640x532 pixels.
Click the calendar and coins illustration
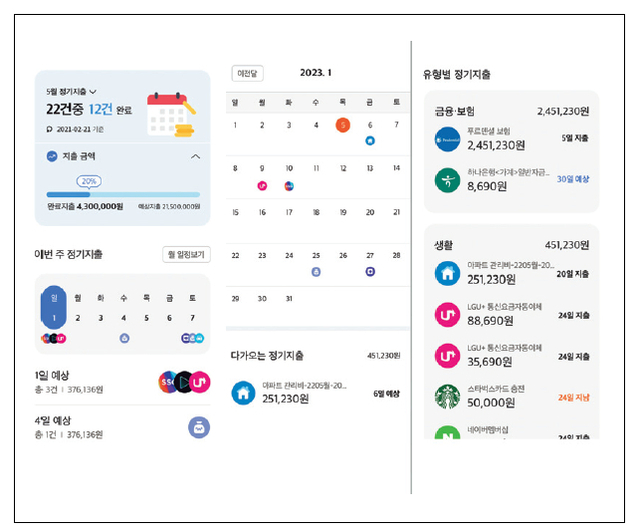[x=171, y=114]
